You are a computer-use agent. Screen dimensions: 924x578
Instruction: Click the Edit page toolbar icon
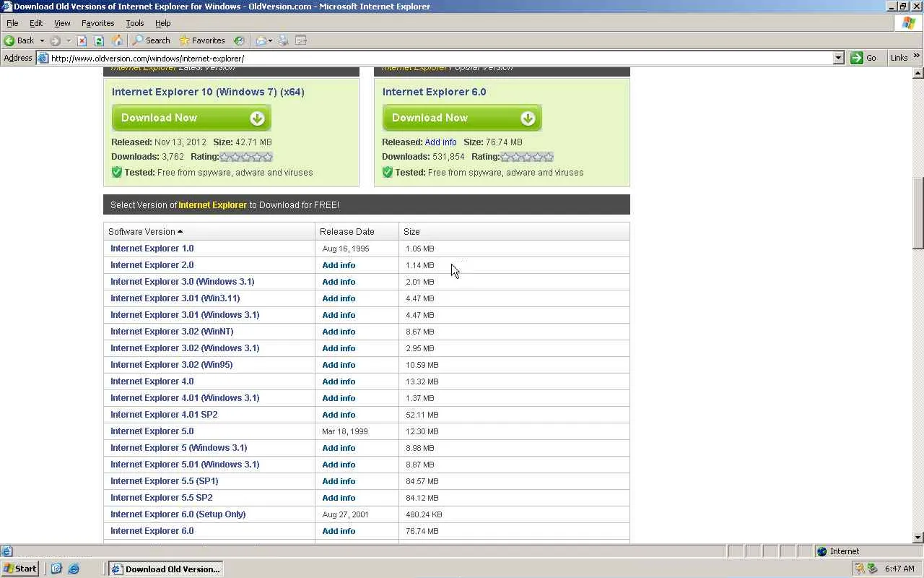[x=301, y=40]
